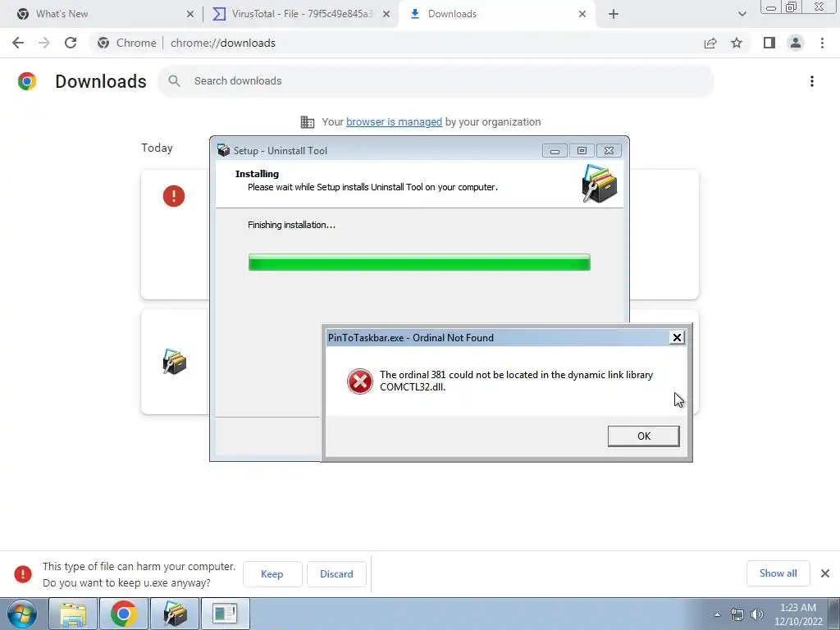840x630 pixels.
Task: Bookmark this page with the star icon
Action: [x=737, y=43]
